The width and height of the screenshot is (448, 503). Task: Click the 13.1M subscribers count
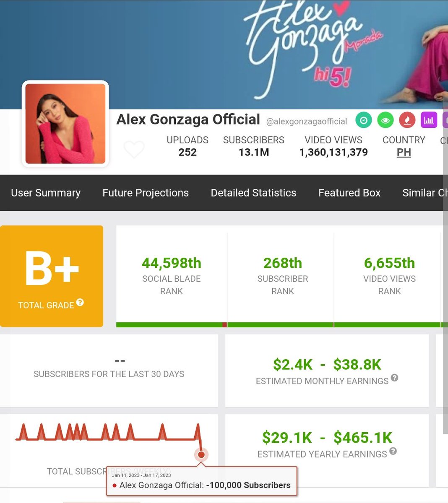tap(254, 152)
